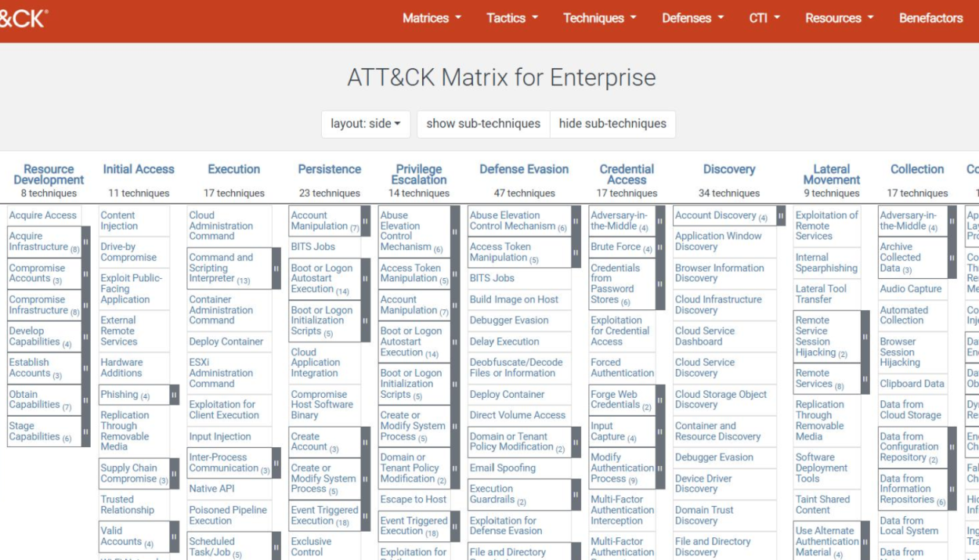
Task: Expand Command and Scripting Interpreter handle
Action: (x=276, y=268)
